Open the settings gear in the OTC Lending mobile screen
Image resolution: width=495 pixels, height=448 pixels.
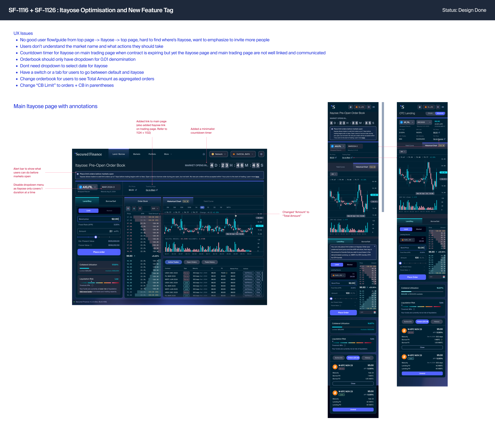[438, 107]
